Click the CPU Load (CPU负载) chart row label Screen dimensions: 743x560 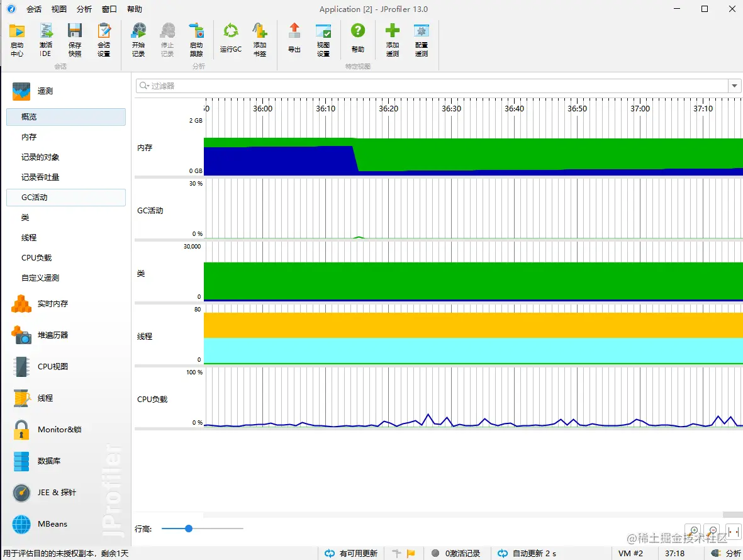coord(153,400)
